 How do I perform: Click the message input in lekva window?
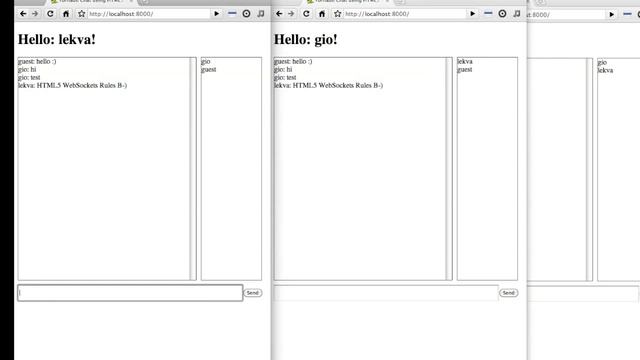(x=130, y=293)
